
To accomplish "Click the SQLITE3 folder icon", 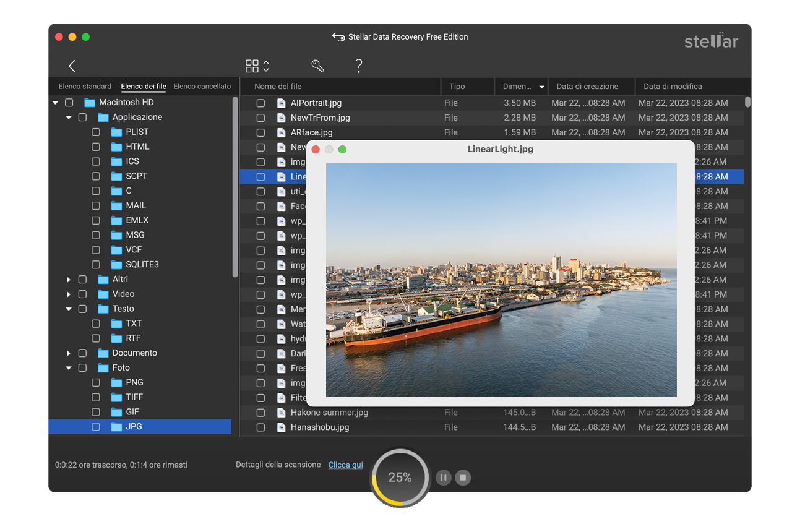I will (x=116, y=265).
